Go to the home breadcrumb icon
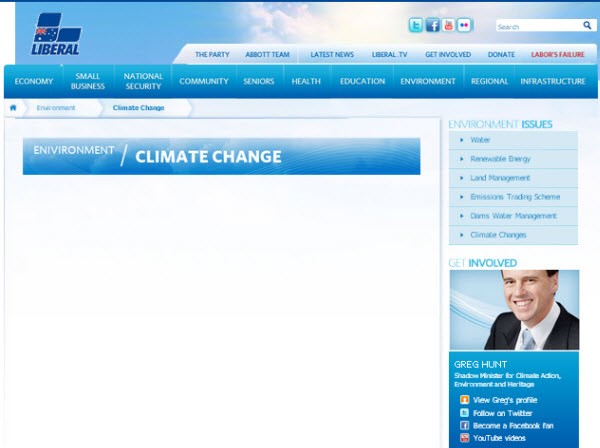Viewport: 600px width, 448px height. pos(14,107)
